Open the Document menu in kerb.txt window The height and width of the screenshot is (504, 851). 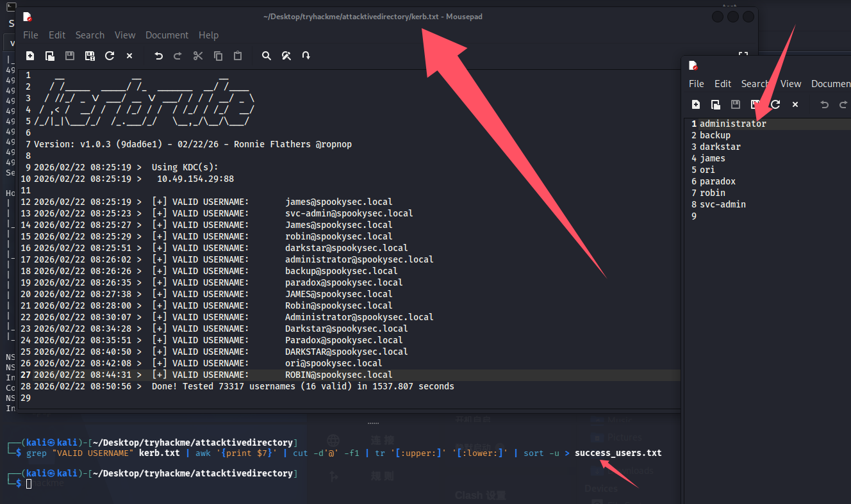167,35
